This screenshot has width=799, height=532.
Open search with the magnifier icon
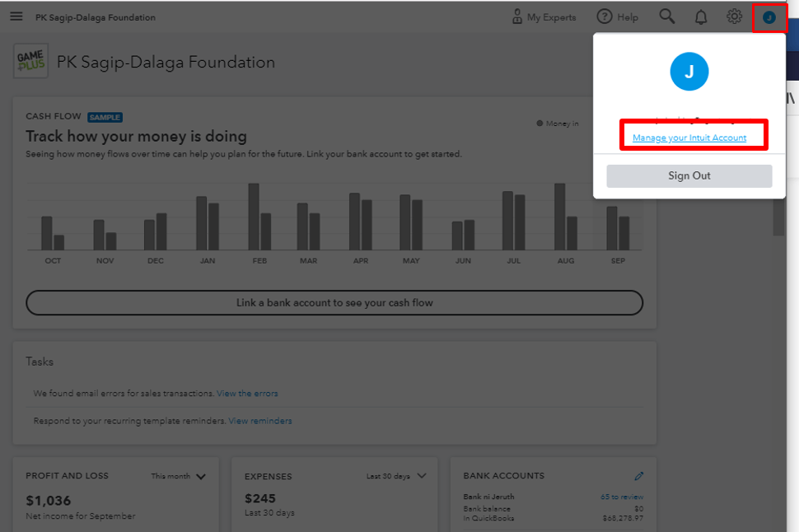[x=666, y=16]
